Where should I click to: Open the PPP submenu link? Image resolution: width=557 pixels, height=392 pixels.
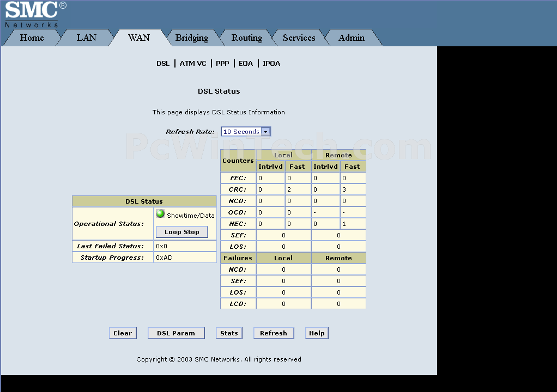[222, 64]
